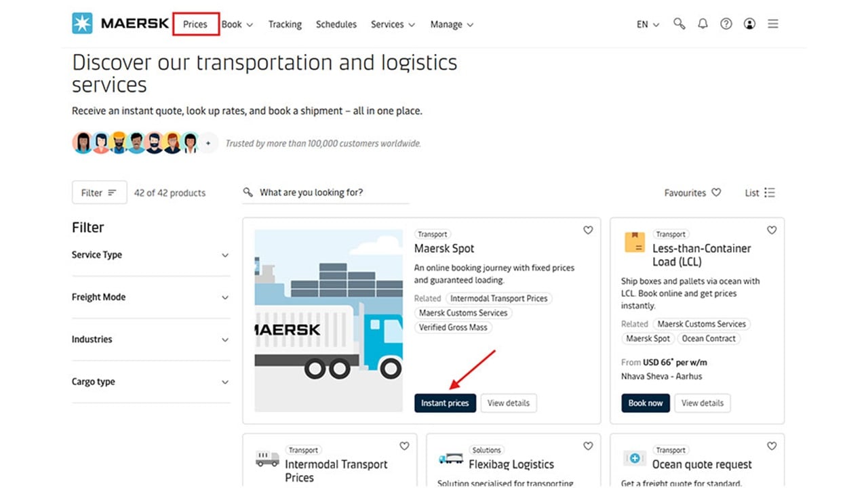The image size is (868, 488).
Task: Switch to List view icon
Action: 769,192
